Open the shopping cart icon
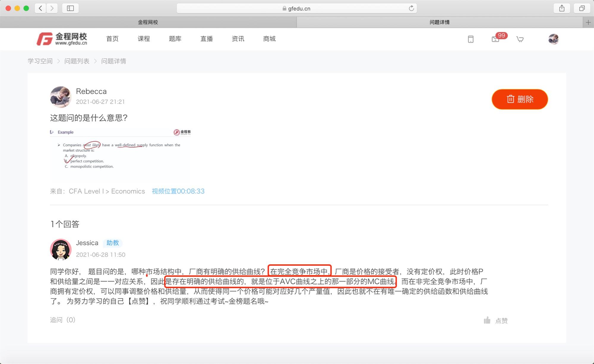The height and width of the screenshot is (364, 594). (520, 39)
